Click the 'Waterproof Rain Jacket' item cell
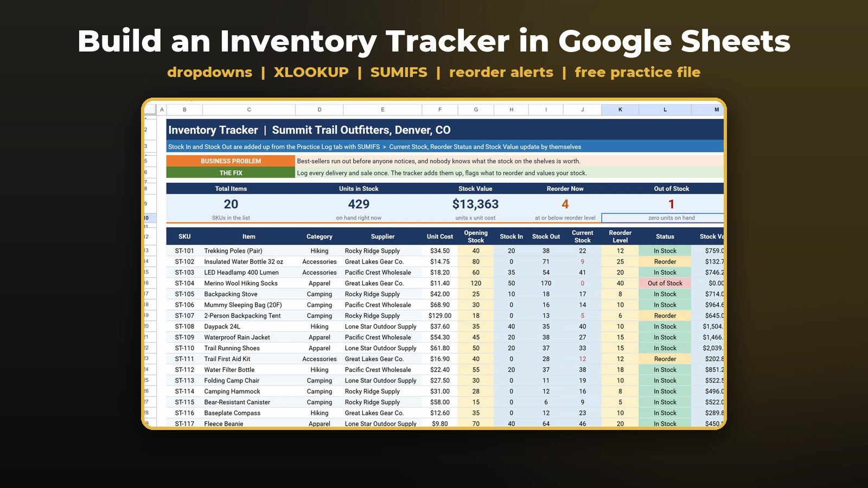The width and height of the screenshot is (868, 488). tap(249, 337)
